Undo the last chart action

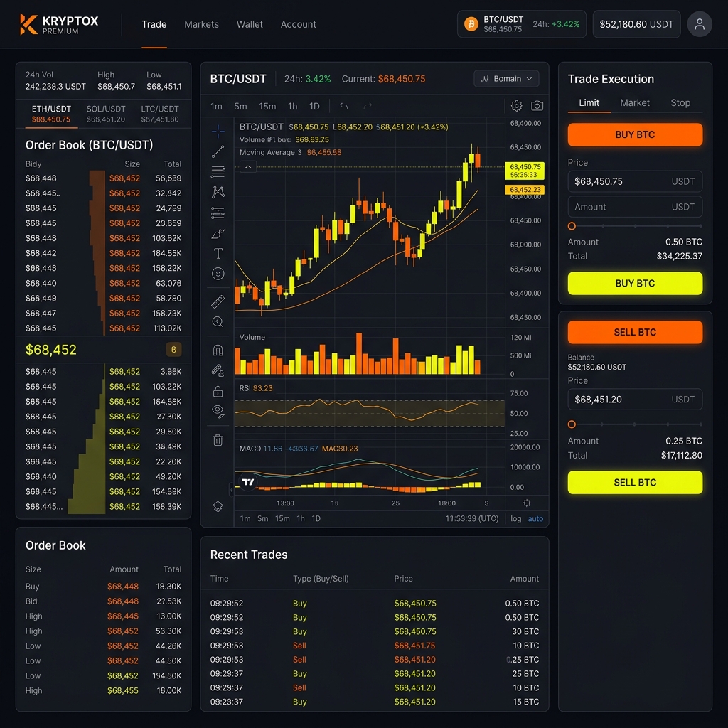click(x=343, y=106)
